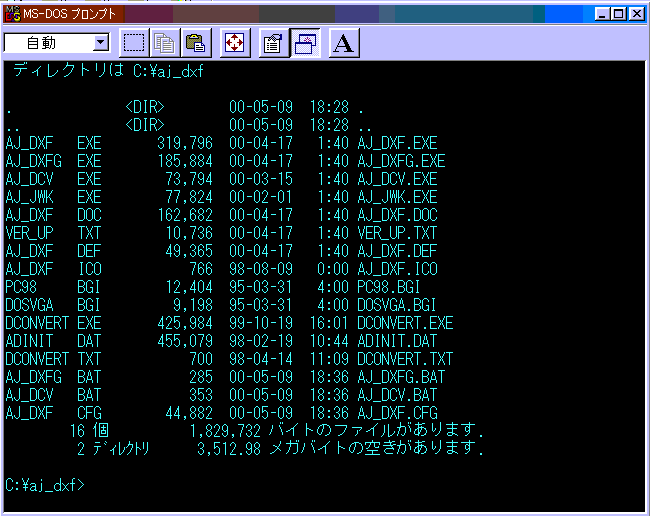Click the file name AJ_DXF.DOC
Screen dimensions: 650x516
click(397, 215)
